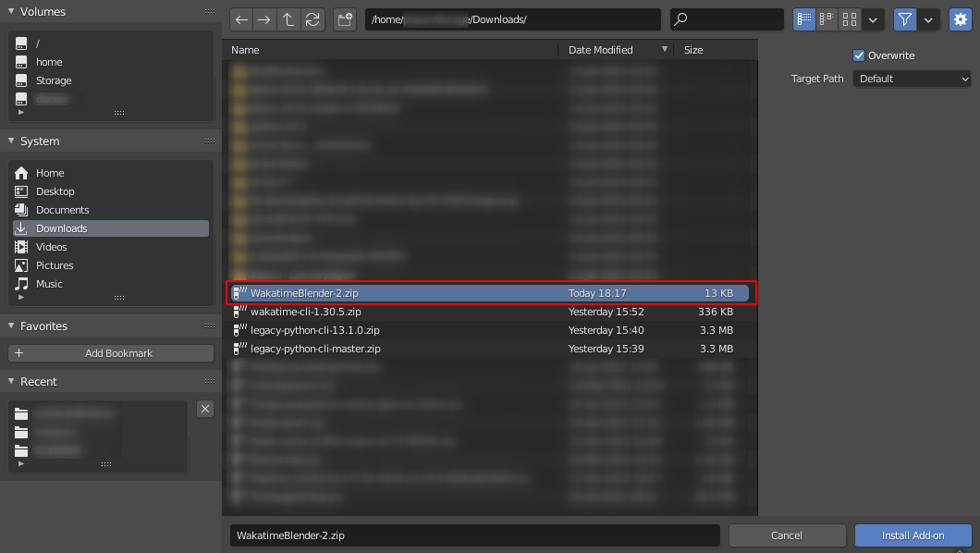Click the Documents icon in System
The height and width of the screenshot is (553, 980).
pyautogui.click(x=21, y=210)
